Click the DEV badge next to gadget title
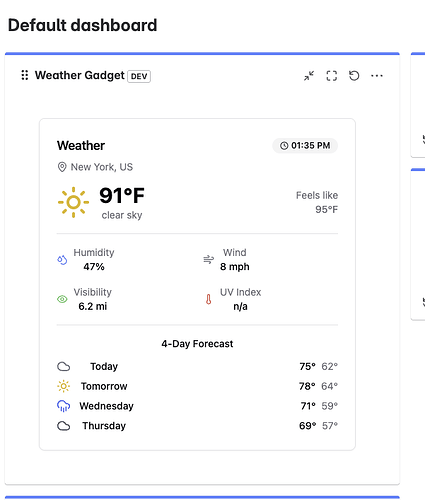 pyautogui.click(x=139, y=76)
